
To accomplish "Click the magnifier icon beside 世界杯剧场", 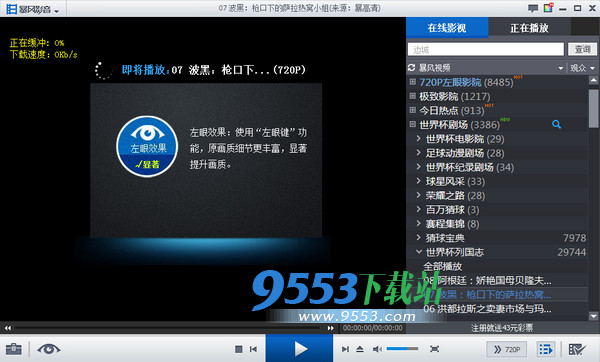I will click(x=556, y=124).
